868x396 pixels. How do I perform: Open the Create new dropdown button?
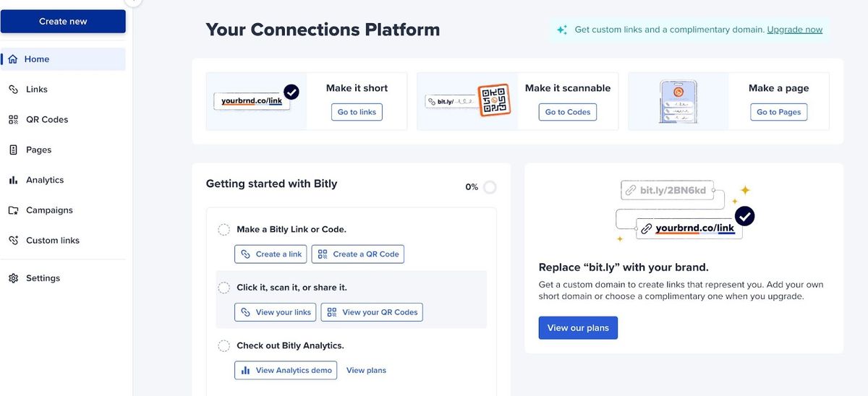(63, 22)
